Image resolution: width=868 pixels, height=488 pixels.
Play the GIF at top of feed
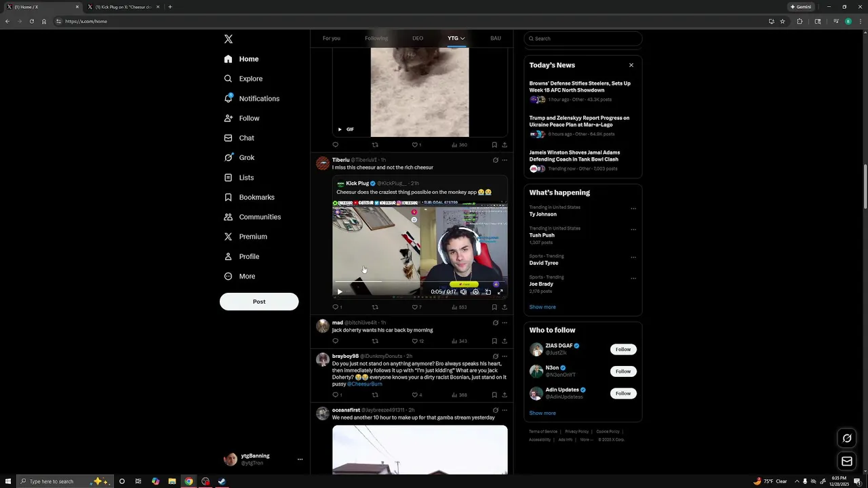coord(340,129)
